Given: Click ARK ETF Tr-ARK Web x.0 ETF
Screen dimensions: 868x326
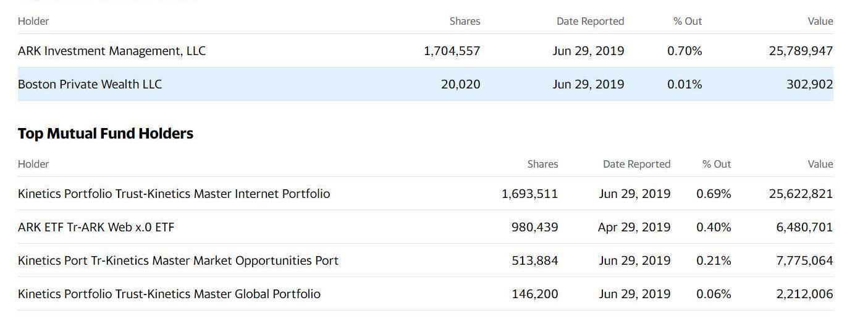Looking at the screenshot, I should coord(96,227).
